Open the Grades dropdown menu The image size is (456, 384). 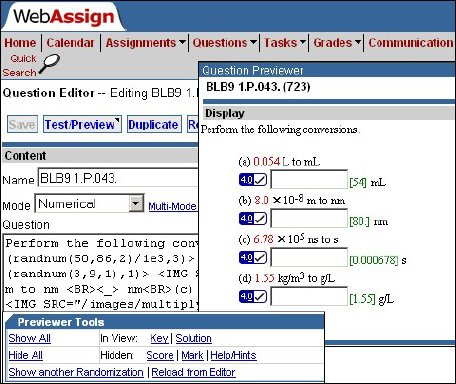[337, 43]
